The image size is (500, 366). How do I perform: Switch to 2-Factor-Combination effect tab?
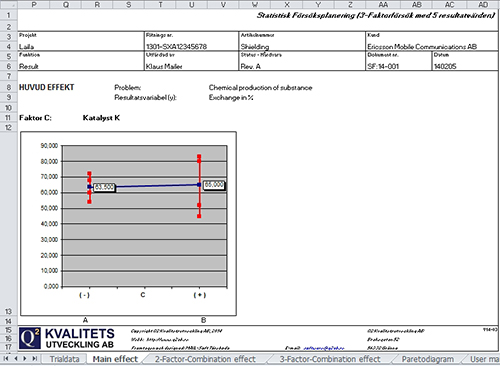(x=205, y=359)
